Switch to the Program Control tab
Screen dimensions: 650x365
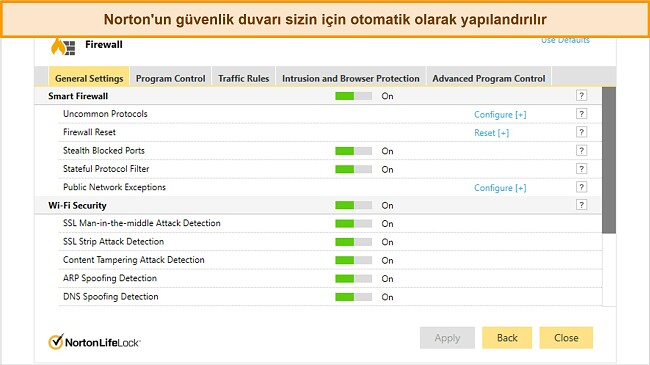[170, 78]
